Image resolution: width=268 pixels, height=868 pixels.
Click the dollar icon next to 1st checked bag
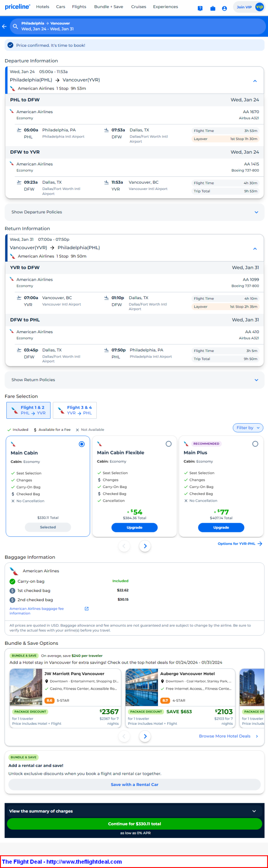(12, 591)
